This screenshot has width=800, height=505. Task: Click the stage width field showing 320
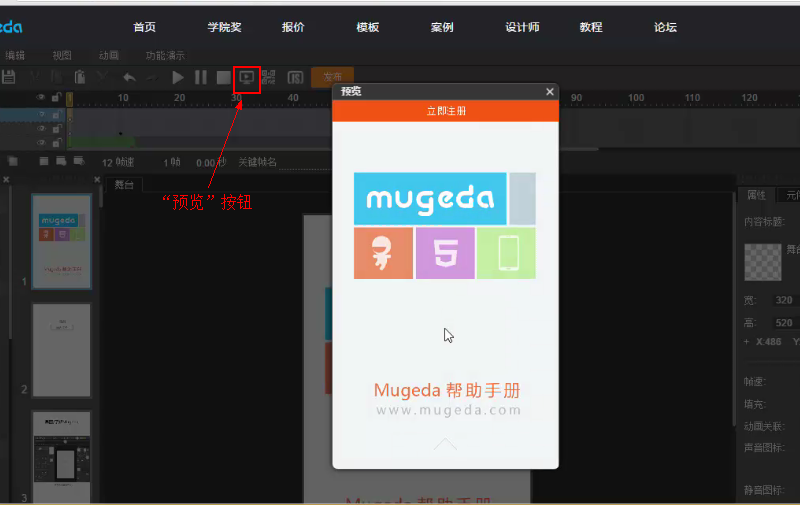(x=784, y=300)
